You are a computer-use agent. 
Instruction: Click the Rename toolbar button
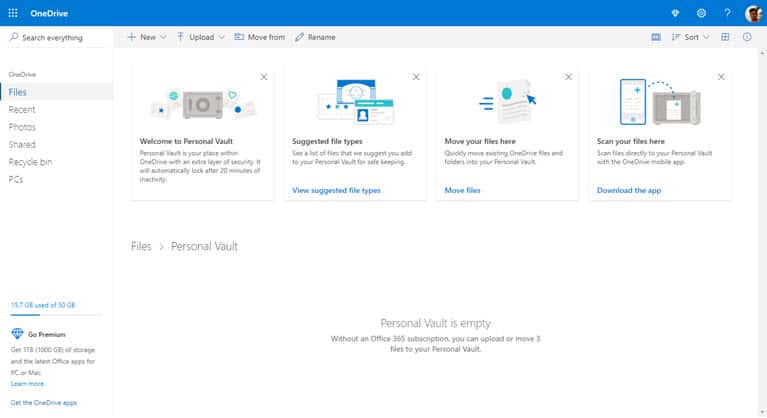[315, 37]
